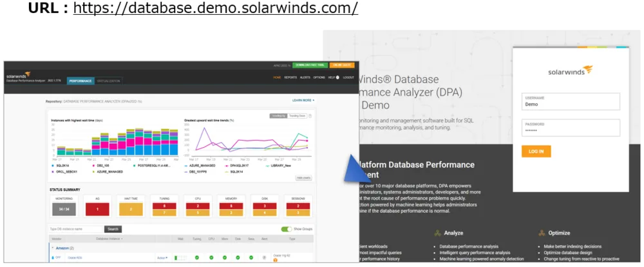Open the yellow Memory status block
644x267 pixels.
[x=232, y=213]
